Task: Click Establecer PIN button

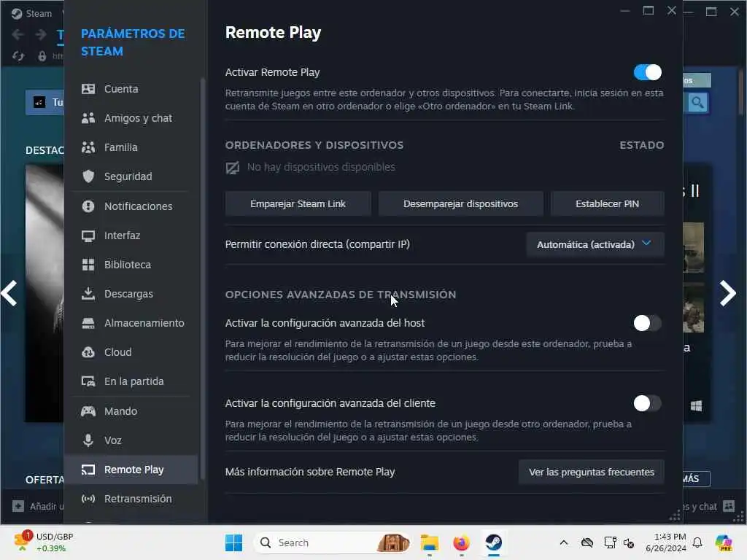Action: pos(608,204)
